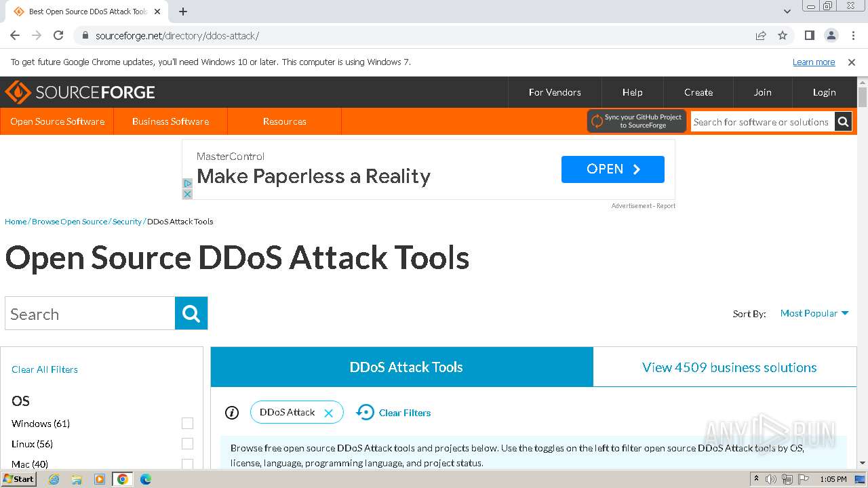This screenshot has width=868, height=488.
Task: Go back to the previous page
Action: coord(15,35)
